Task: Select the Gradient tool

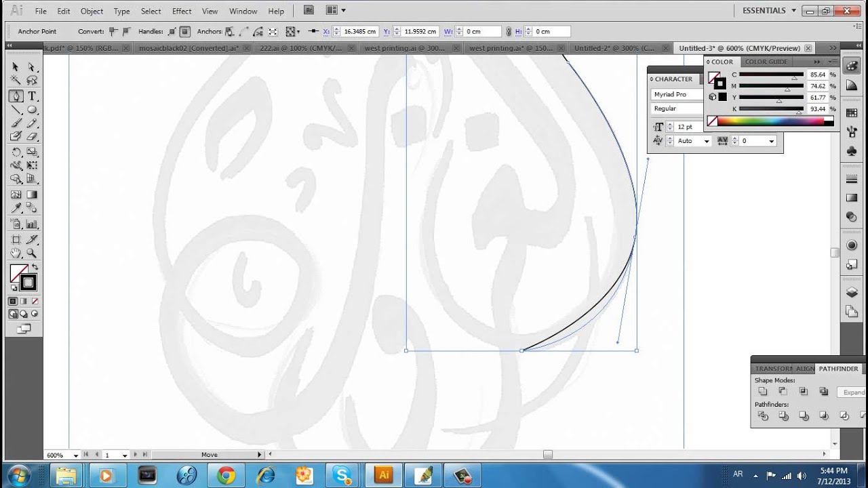Action: [x=31, y=195]
